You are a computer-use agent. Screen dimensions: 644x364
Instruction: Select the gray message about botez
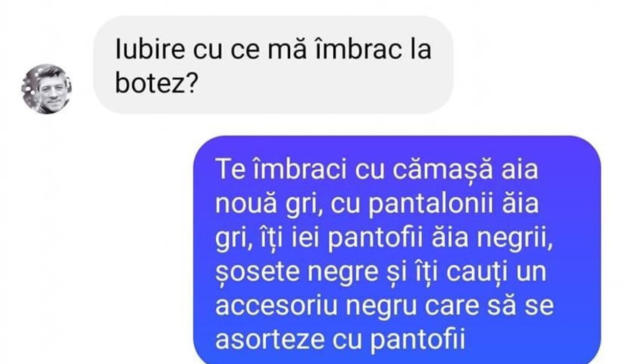click(273, 65)
